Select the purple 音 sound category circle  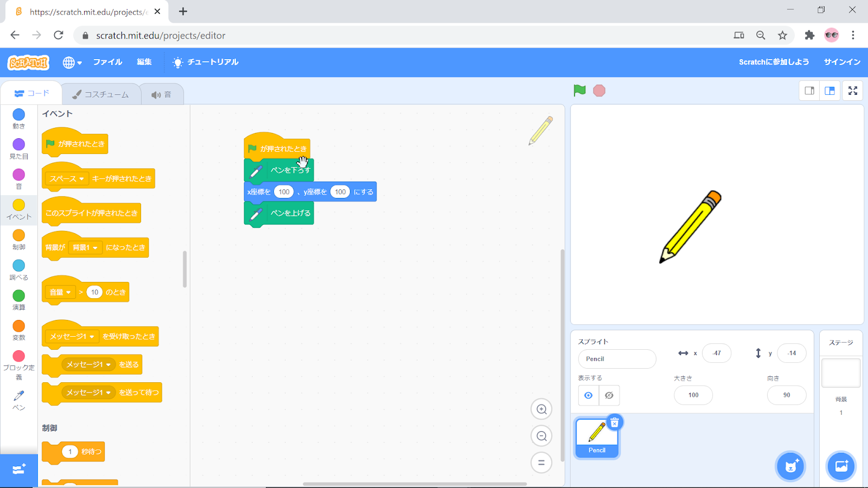(18, 175)
